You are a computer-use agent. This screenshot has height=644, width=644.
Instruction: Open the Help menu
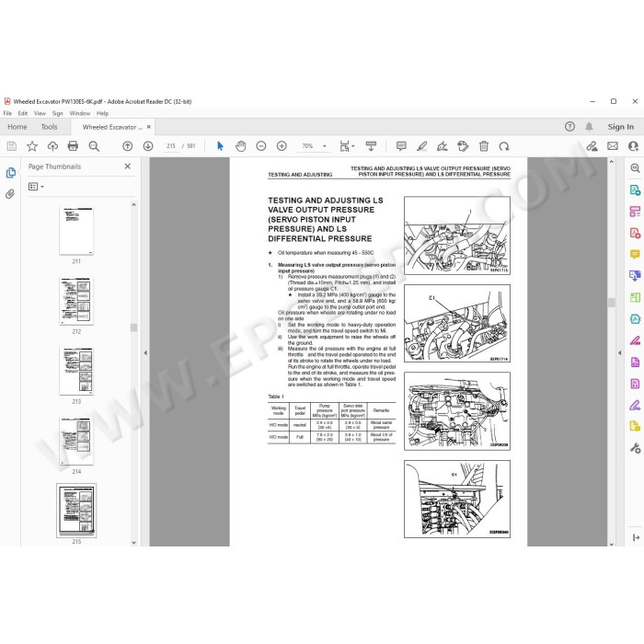click(x=102, y=113)
